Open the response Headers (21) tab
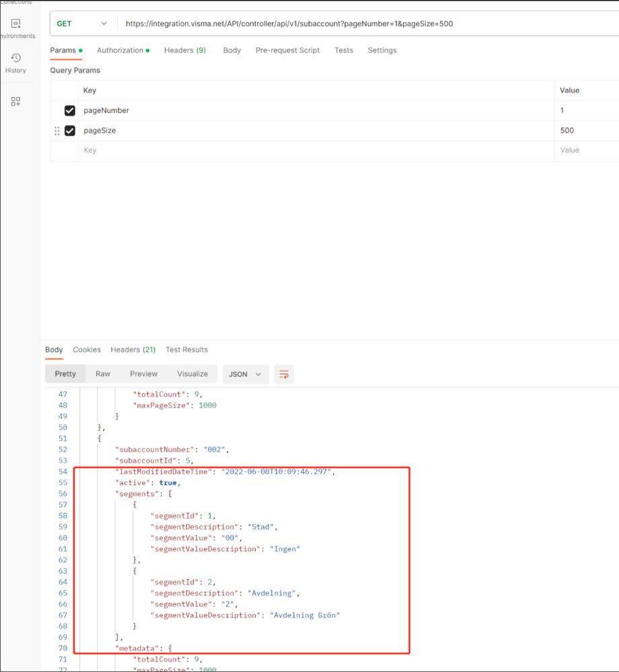619x672 pixels. click(133, 350)
